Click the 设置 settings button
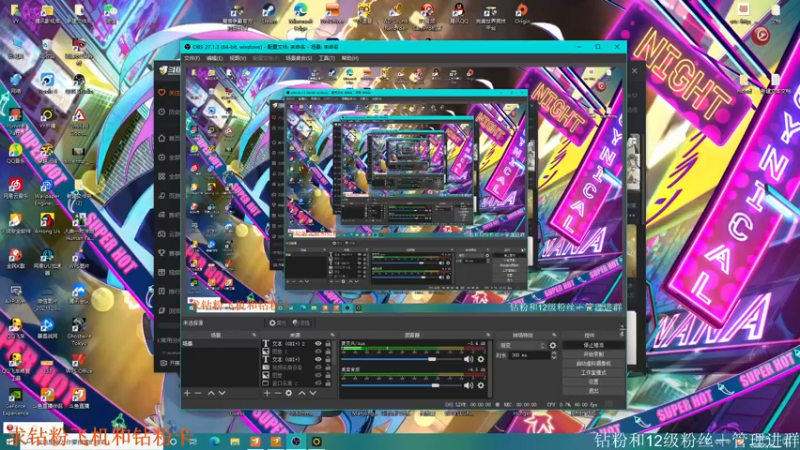Screen dimensions: 800x450 pos(593,382)
